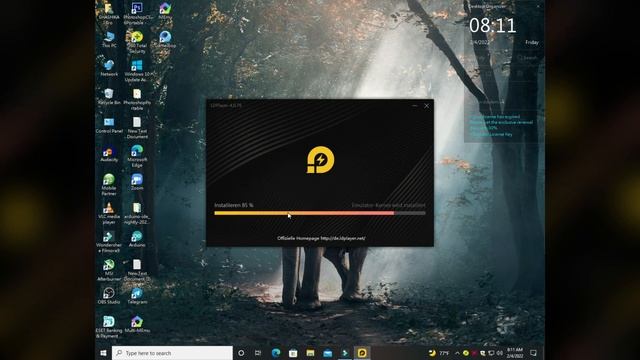Select the Audacity desktop shortcut
The image size is (640, 360).
109,154
